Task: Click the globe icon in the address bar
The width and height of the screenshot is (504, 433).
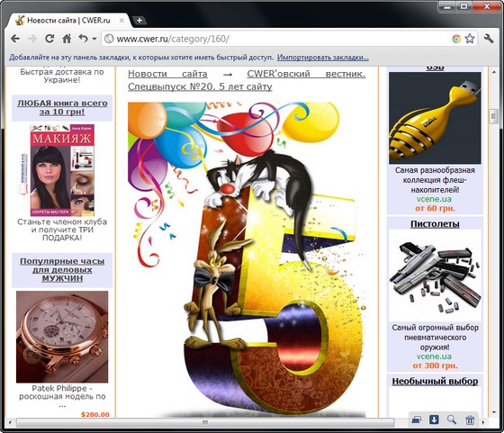Action: [x=109, y=39]
